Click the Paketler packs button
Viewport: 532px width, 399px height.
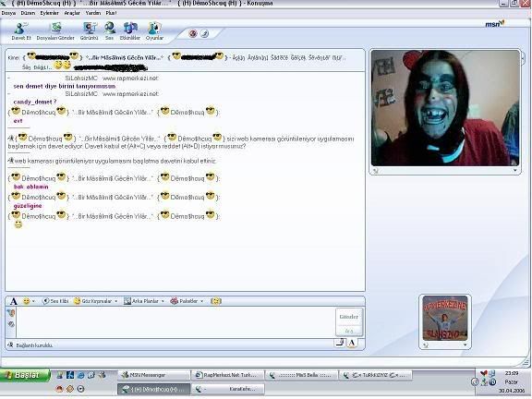click(x=184, y=301)
